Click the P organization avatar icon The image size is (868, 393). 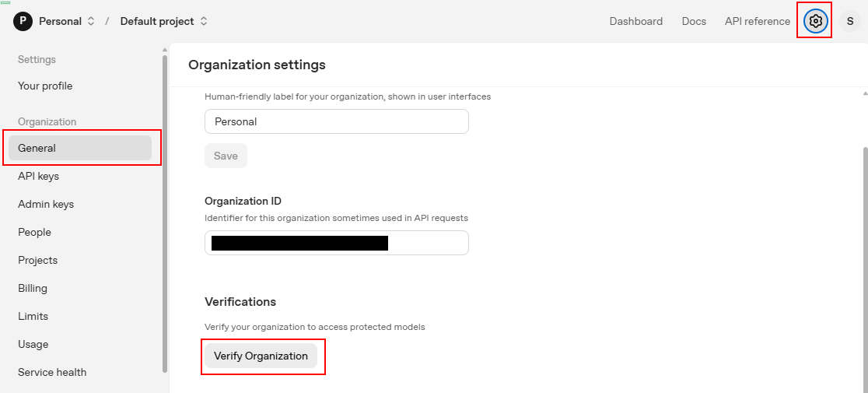pyautogui.click(x=23, y=21)
